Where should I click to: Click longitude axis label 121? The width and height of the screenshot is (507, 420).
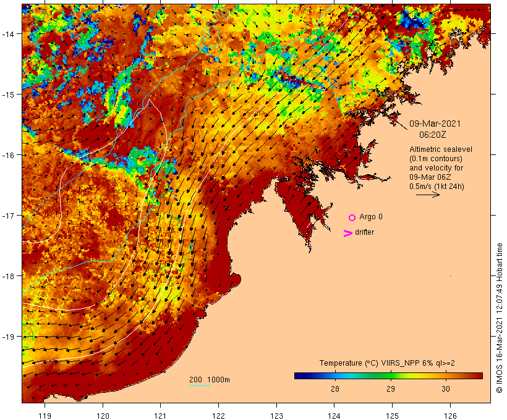pos(160,416)
